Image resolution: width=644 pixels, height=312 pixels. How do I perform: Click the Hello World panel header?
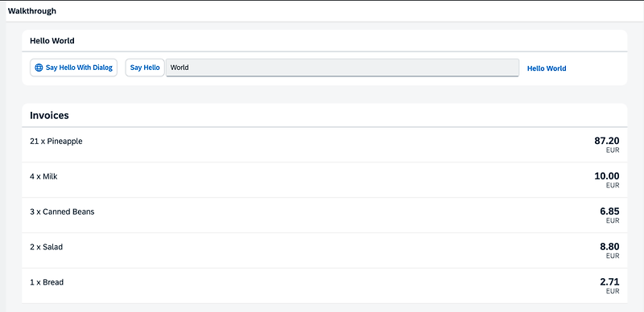coord(324,41)
